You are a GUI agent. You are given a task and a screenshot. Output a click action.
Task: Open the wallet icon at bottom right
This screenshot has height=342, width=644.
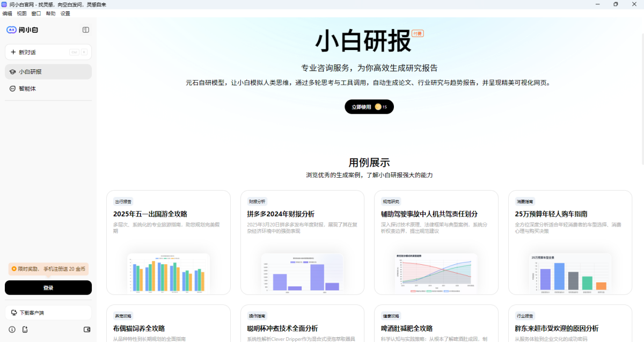point(87,330)
